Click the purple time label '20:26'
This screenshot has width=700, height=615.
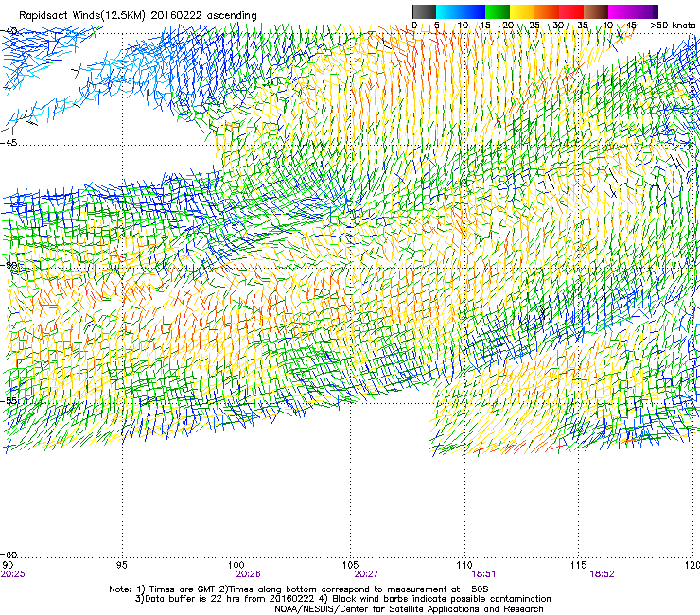(x=248, y=574)
